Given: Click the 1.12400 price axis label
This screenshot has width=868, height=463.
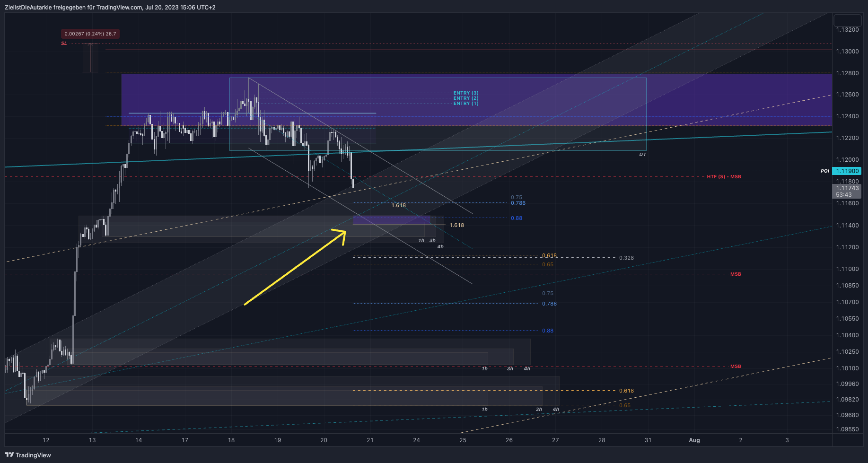Looking at the screenshot, I should coord(847,116).
